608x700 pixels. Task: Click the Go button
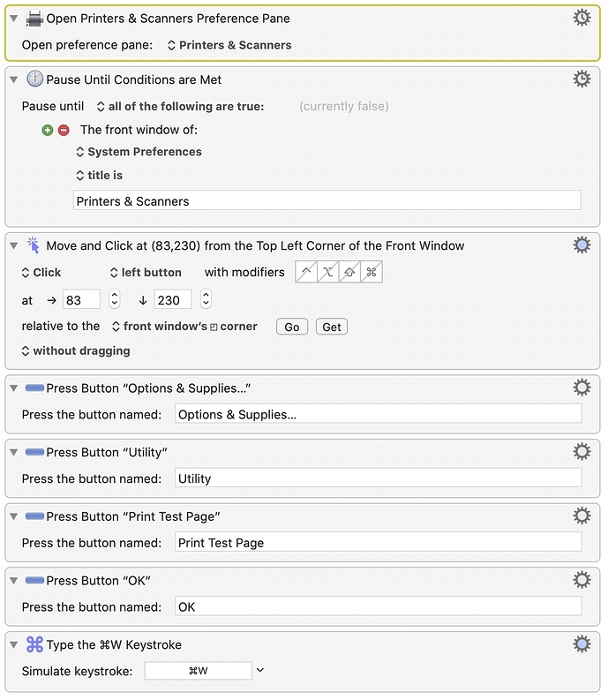pyautogui.click(x=292, y=327)
